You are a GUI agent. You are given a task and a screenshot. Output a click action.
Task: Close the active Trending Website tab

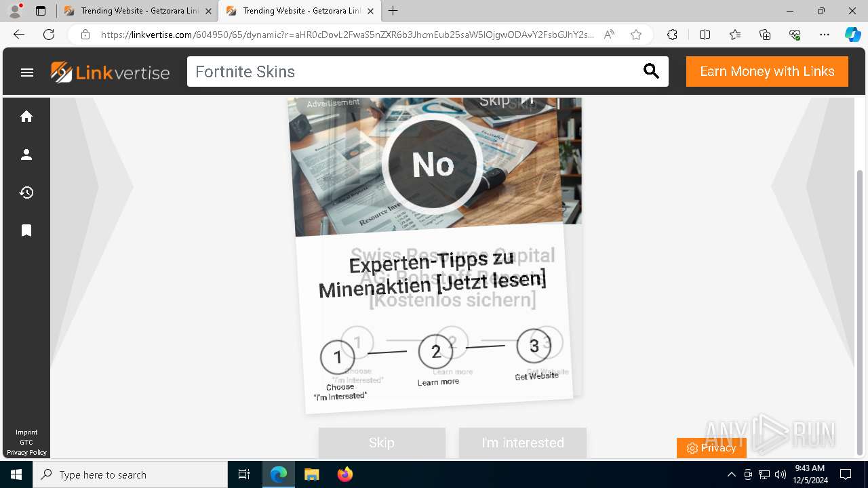pyautogui.click(x=370, y=11)
